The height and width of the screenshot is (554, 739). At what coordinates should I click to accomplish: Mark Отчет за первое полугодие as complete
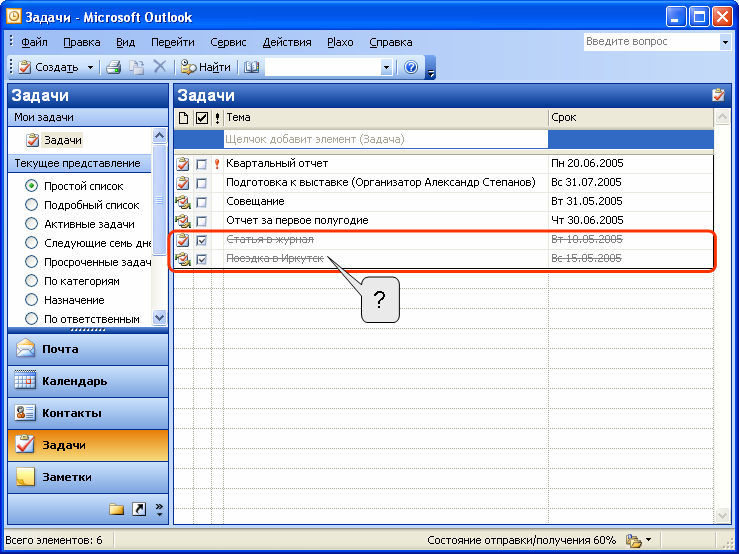coord(202,221)
